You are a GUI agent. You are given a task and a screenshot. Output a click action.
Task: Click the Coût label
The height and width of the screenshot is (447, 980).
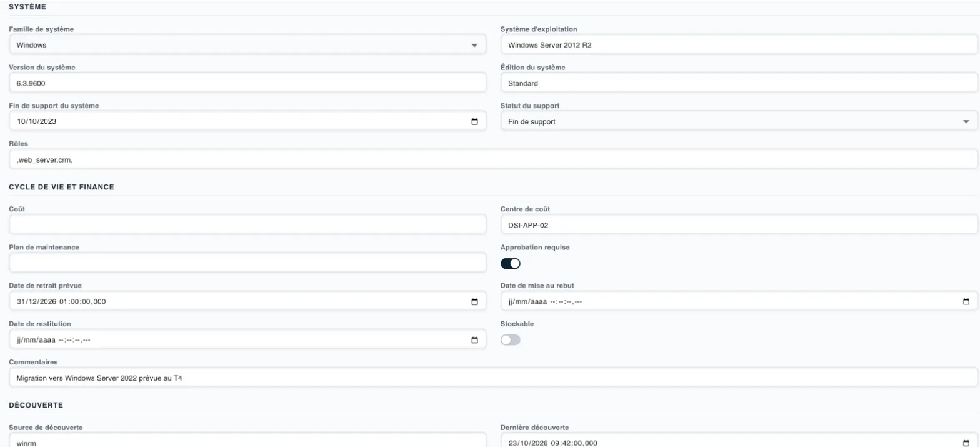click(17, 209)
